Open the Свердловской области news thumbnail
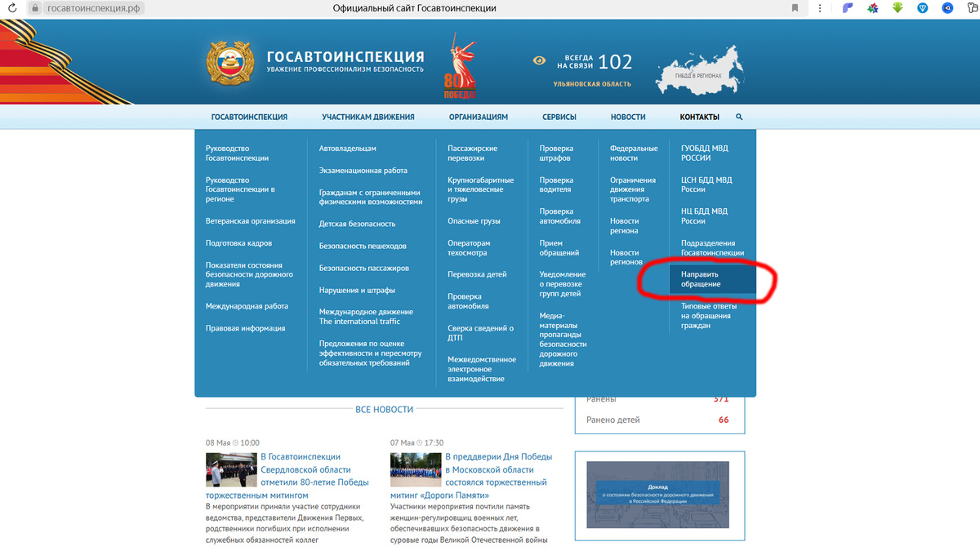This screenshot has width=980, height=551. (231, 469)
